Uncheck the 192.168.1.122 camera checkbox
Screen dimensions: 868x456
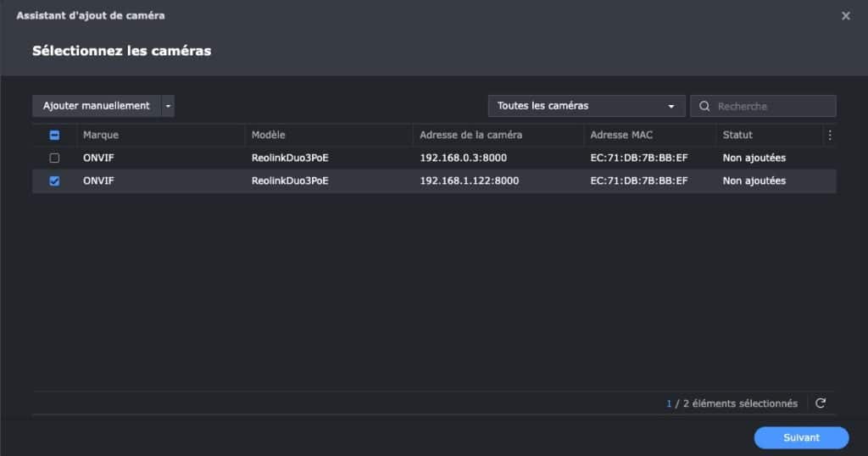click(x=54, y=181)
